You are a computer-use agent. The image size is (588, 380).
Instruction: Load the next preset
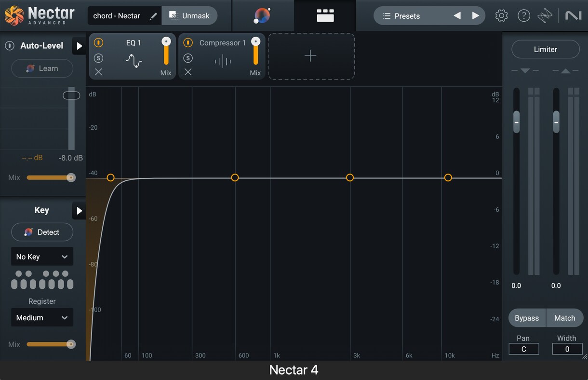click(476, 16)
